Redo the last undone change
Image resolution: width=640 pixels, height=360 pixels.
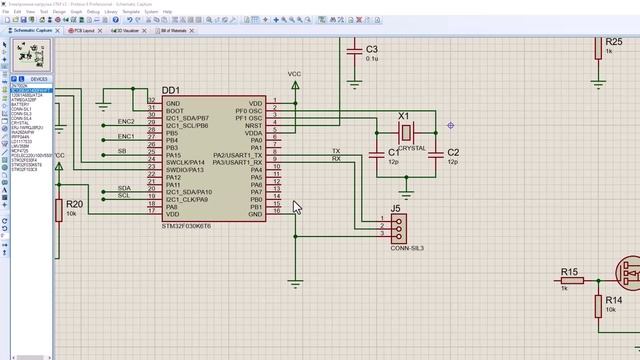pos(138,20)
